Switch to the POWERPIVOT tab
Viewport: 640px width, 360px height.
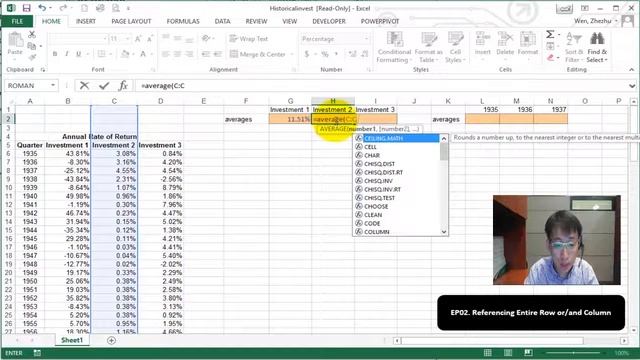380,21
